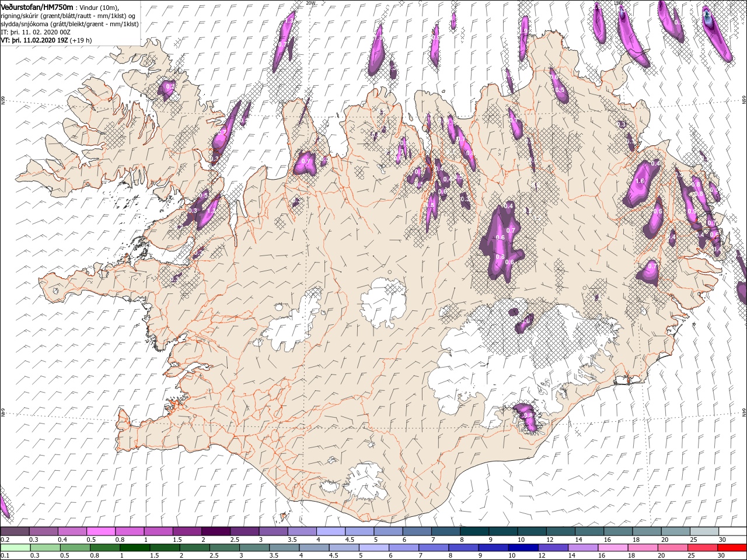Pick the bright red rain swatch after 30

point(732,548)
